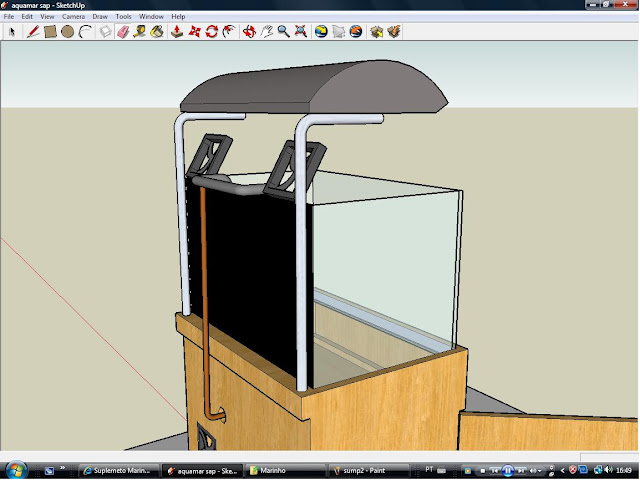Stop playback in taskbar media player

point(482,471)
